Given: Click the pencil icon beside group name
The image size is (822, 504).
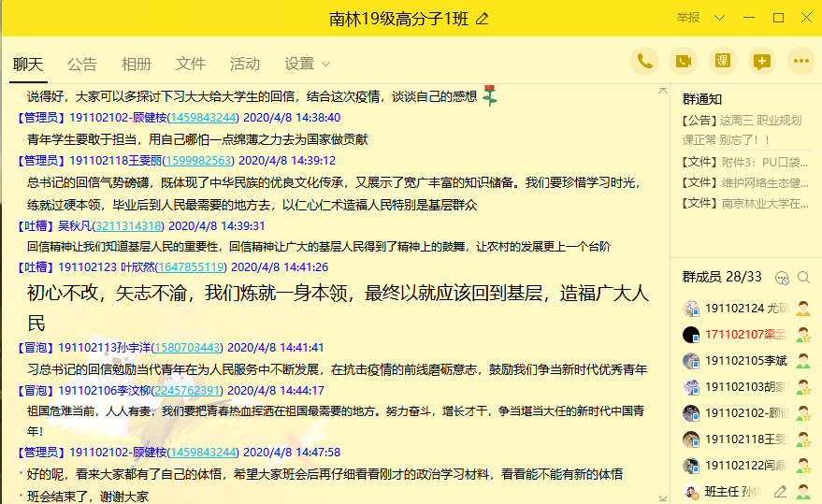Looking at the screenshot, I should [x=483, y=19].
